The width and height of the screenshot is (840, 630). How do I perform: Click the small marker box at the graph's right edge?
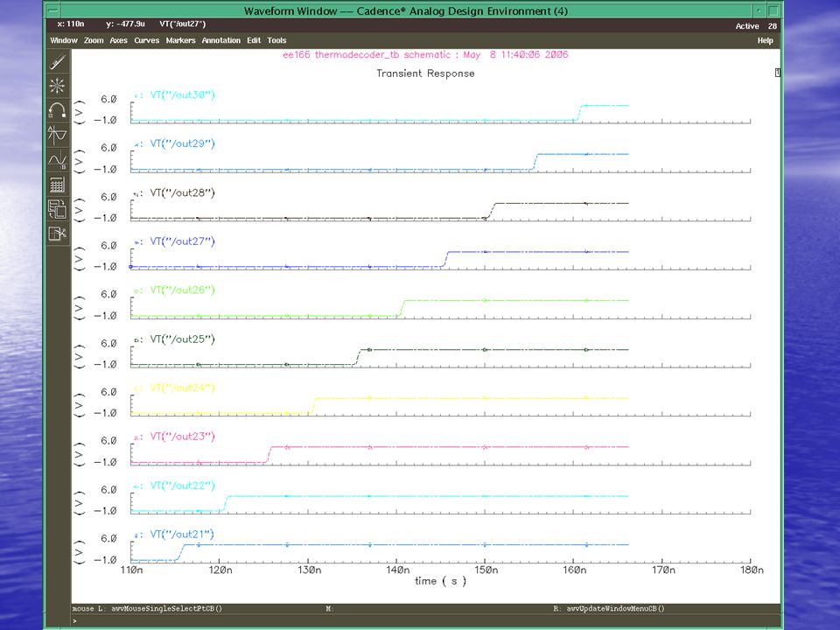point(777,73)
